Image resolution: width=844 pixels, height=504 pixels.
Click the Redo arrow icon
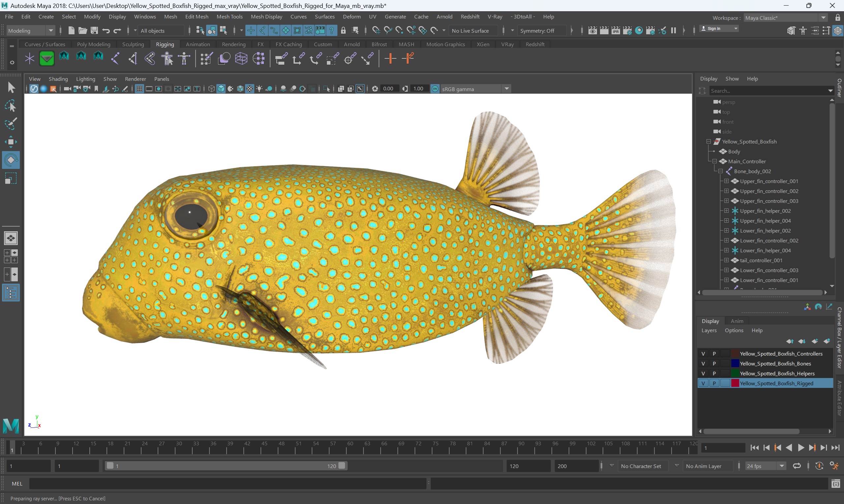(x=117, y=31)
